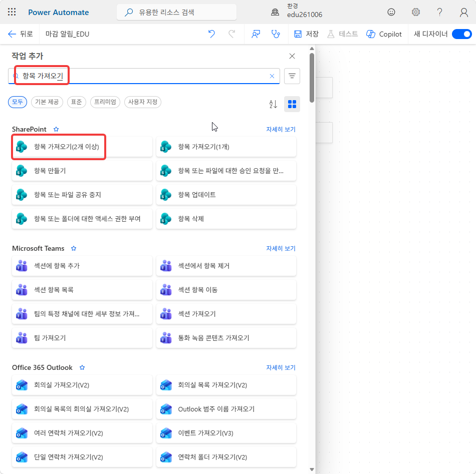Add Teams 팀 가져오기 action

(82, 338)
